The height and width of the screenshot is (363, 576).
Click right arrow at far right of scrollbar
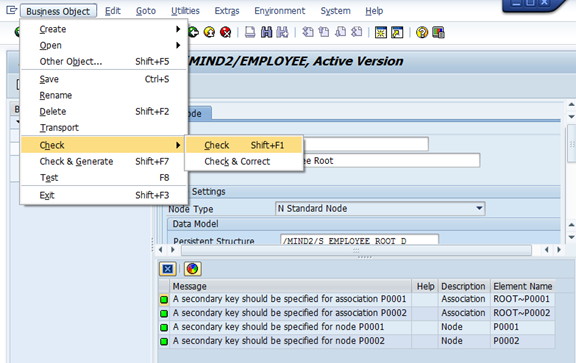pyautogui.click(x=559, y=250)
